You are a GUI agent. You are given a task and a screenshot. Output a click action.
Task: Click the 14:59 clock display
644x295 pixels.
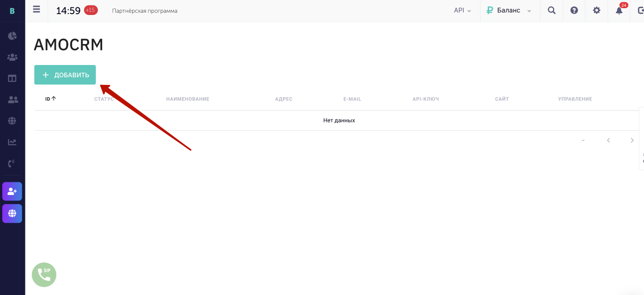click(x=68, y=11)
